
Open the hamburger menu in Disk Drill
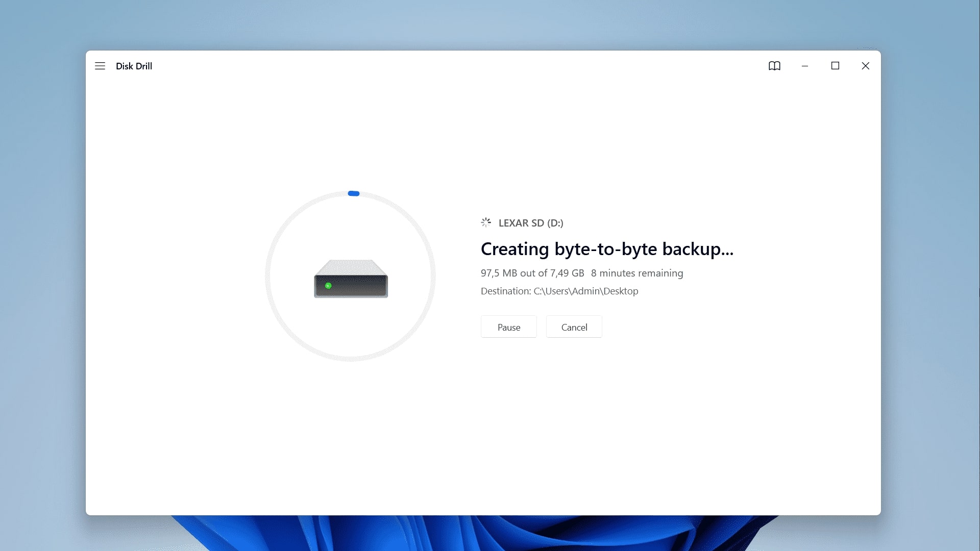[100, 66]
